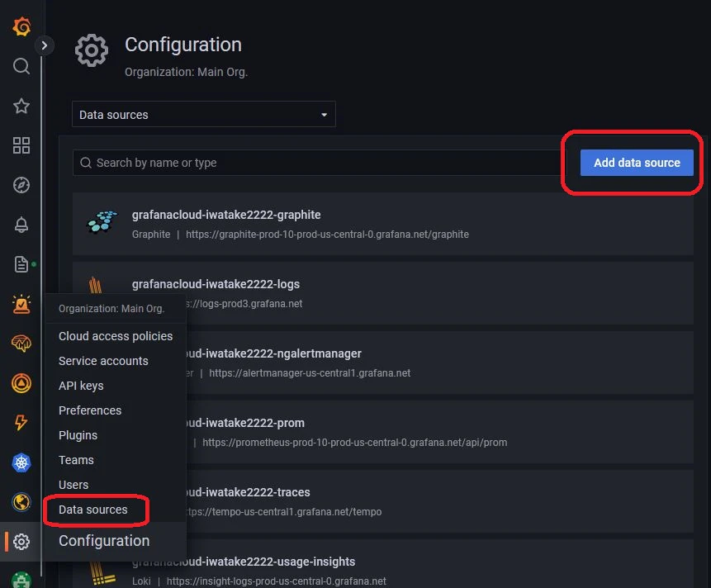Image resolution: width=711 pixels, height=588 pixels.
Task: Open the orange circular triangle icon
Action: click(x=21, y=383)
